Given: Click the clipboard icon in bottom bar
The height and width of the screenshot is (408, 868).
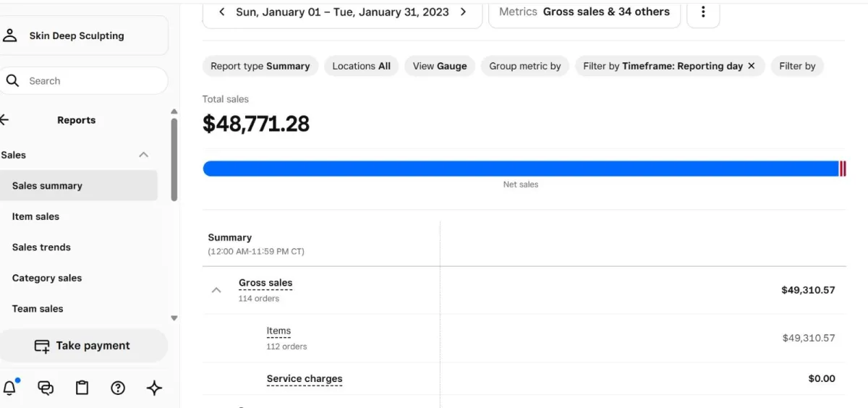Looking at the screenshot, I should pos(82,388).
